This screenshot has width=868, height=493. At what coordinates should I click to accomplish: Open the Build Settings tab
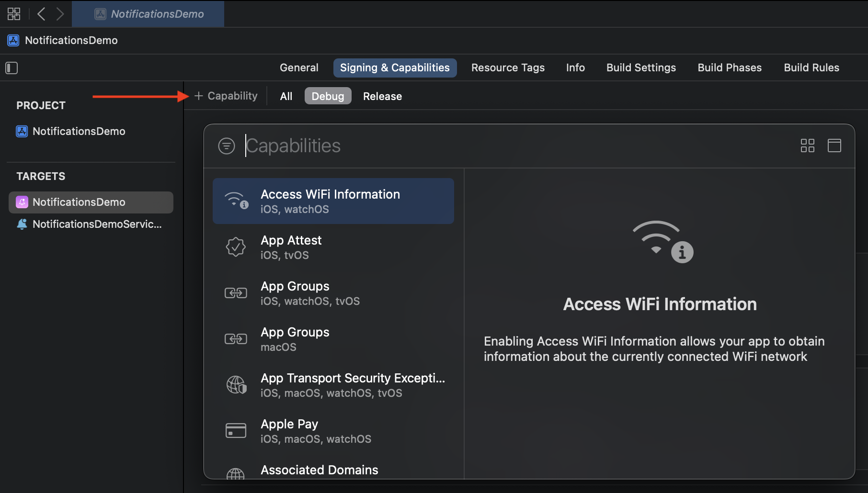point(641,68)
